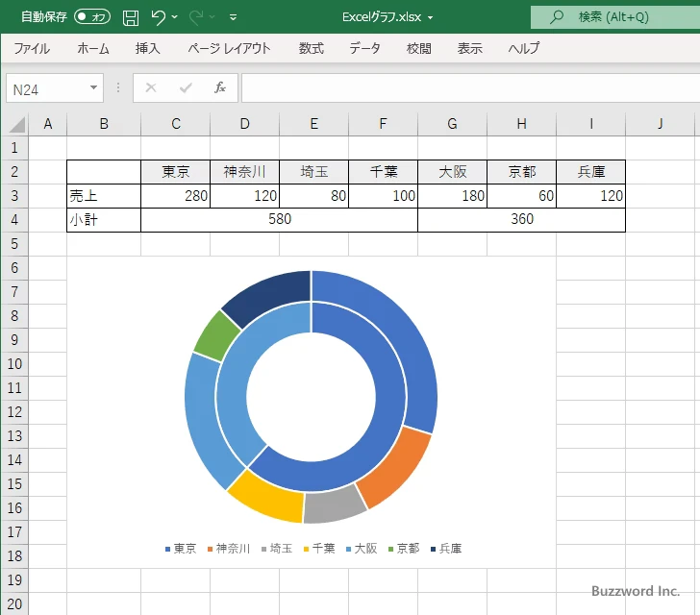
Task: Open the 表示 tab
Action: [469, 48]
